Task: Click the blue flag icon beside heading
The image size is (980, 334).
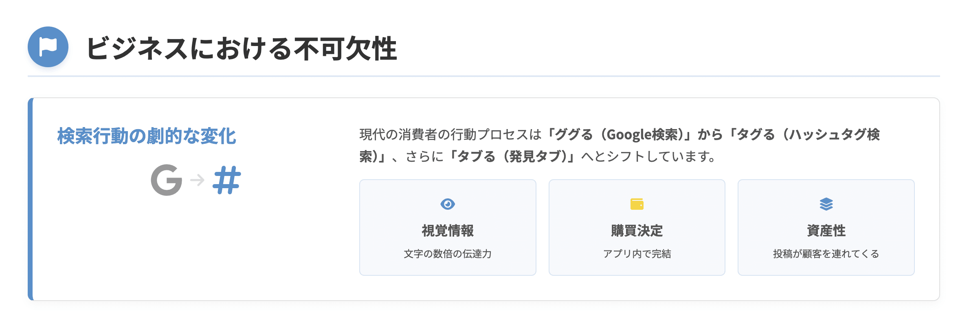Action: pyautogui.click(x=48, y=47)
